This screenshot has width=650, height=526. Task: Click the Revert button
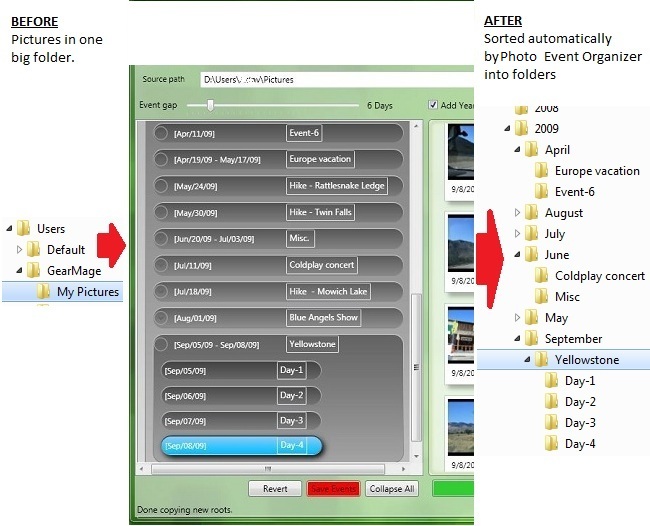(x=275, y=489)
